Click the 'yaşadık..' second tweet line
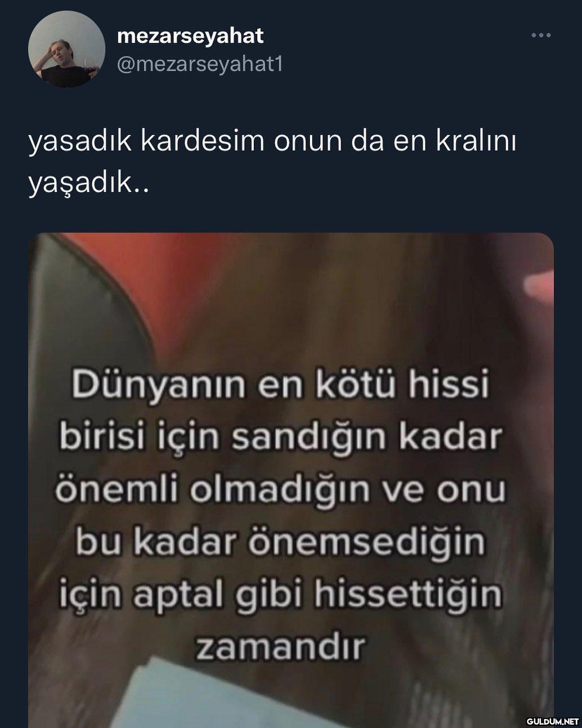 [x=88, y=185]
